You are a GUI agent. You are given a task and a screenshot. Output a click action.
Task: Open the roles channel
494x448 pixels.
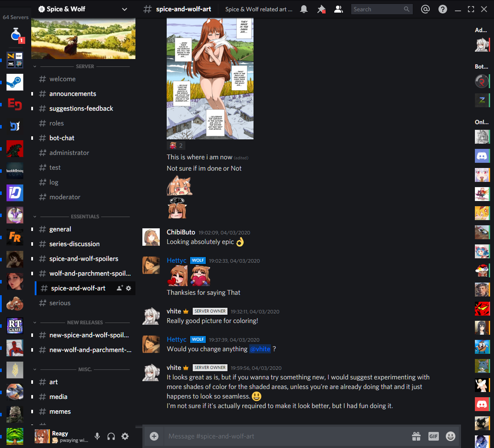pos(85,123)
